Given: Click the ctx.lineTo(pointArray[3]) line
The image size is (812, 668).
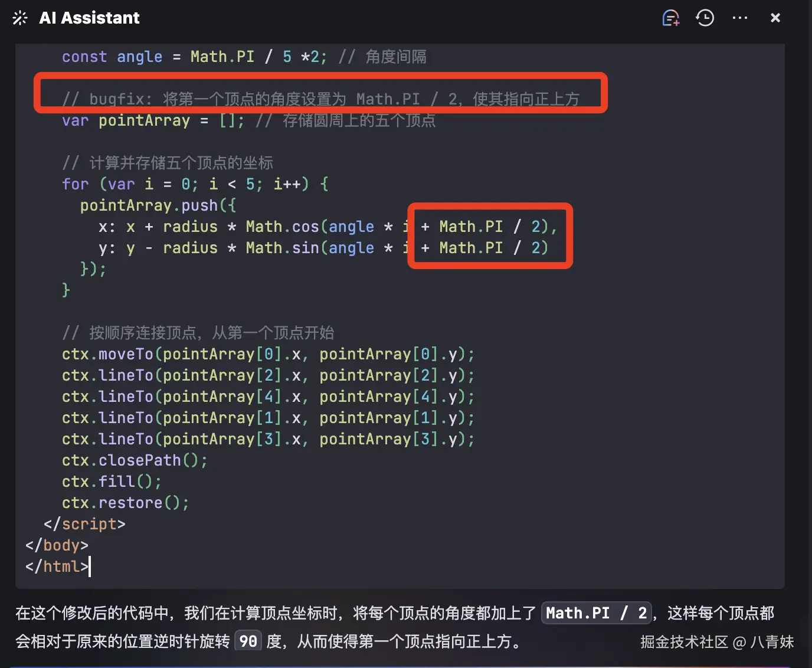Looking at the screenshot, I should tap(269, 439).
